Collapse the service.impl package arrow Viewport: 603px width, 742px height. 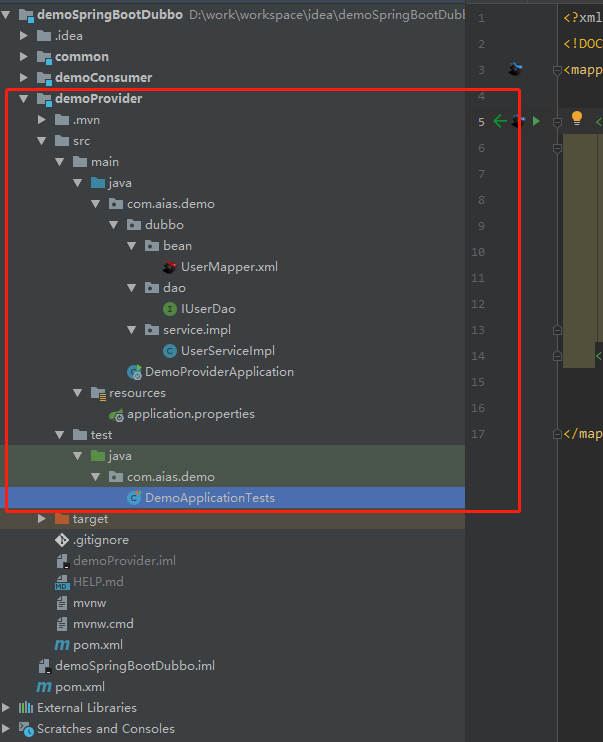(x=132, y=330)
